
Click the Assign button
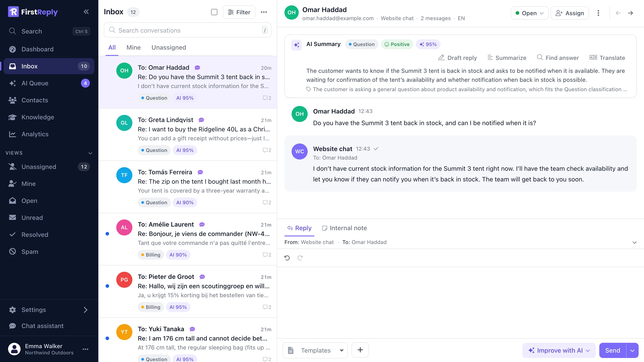click(x=570, y=13)
